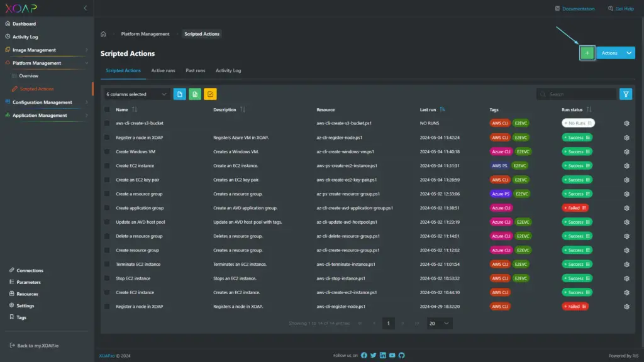Open the 6 columns selected dropdown
The image size is (644, 362).
coord(136,94)
